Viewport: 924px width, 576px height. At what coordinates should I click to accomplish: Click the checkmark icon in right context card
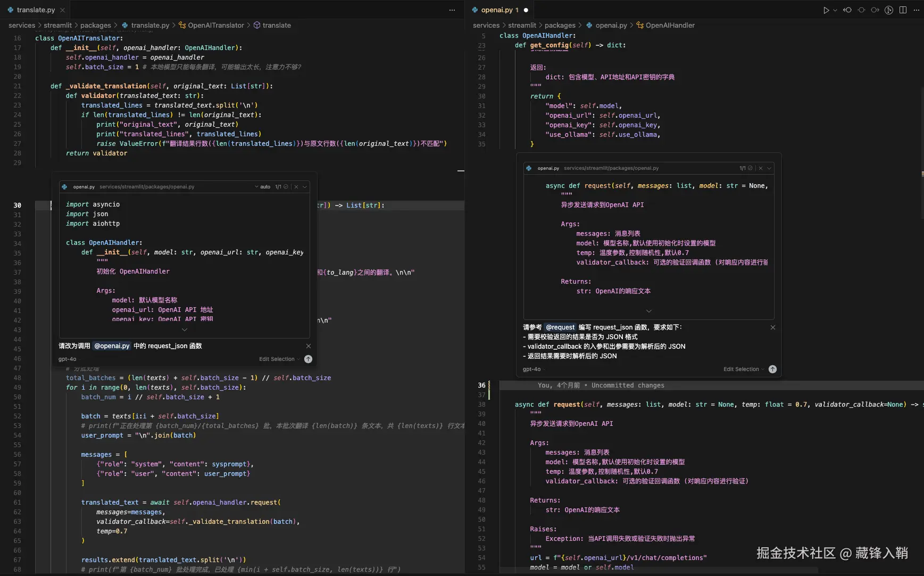[750, 168]
